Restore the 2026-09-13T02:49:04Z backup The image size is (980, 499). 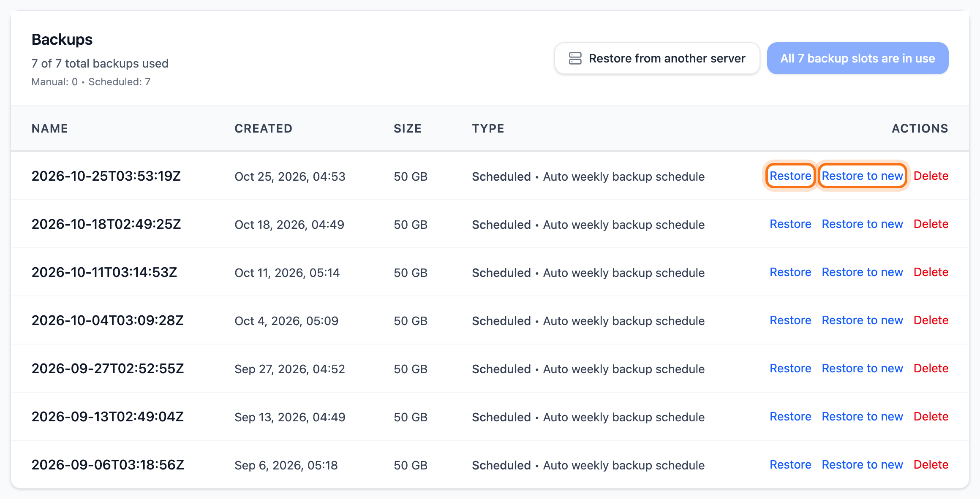point(790,417)
